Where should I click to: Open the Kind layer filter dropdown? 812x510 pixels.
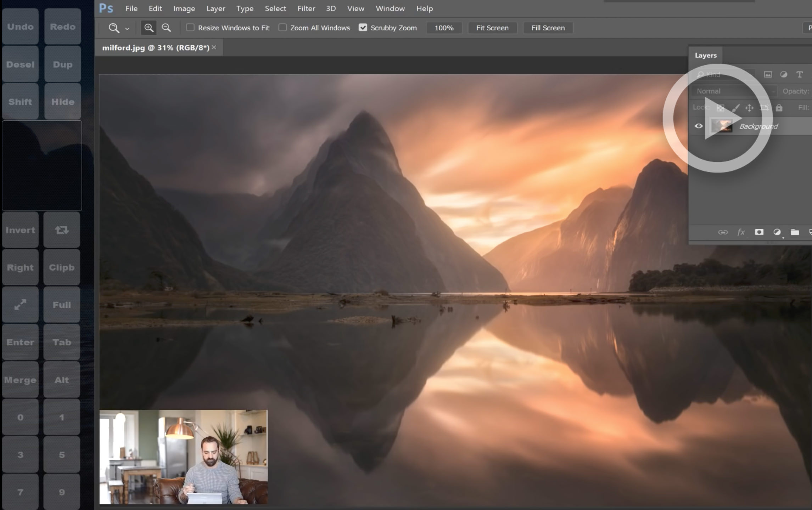(724, 74)
